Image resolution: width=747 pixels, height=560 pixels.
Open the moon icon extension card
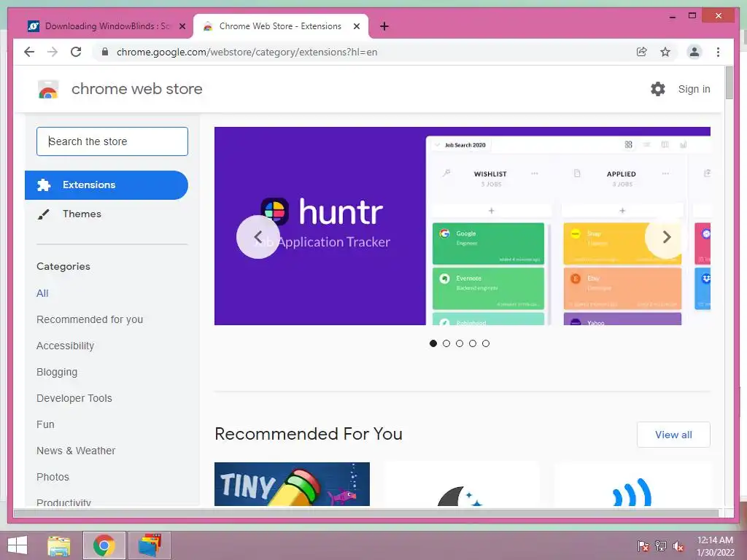click(462, 484)
